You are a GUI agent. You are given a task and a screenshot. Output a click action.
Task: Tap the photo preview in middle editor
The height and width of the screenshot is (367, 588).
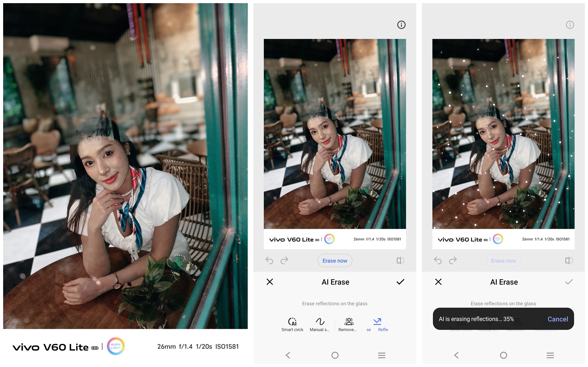tap(335, 134)
